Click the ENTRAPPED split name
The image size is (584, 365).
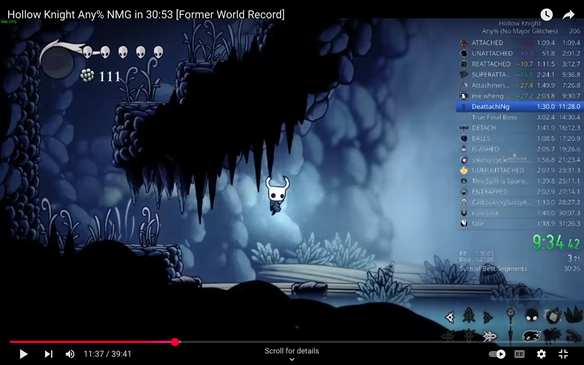489,191
